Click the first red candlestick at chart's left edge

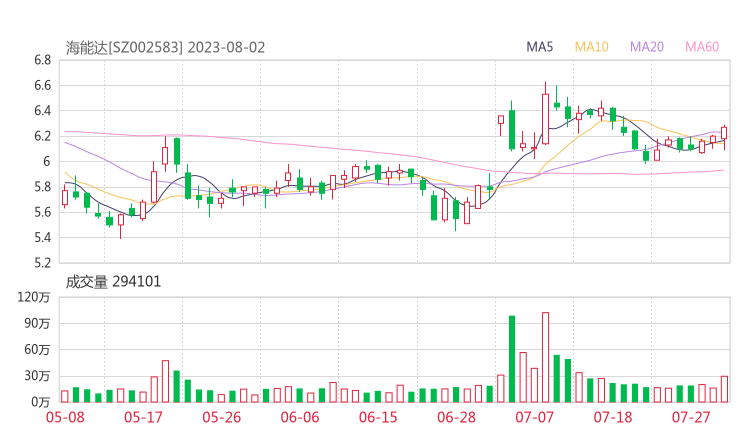pos(65,196)
